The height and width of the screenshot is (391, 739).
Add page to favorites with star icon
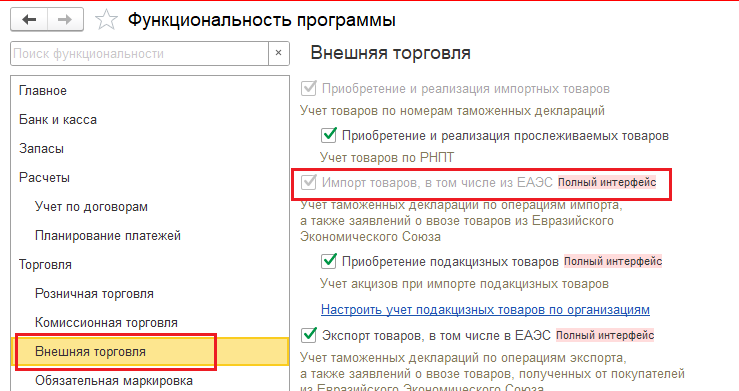point(106,20)
